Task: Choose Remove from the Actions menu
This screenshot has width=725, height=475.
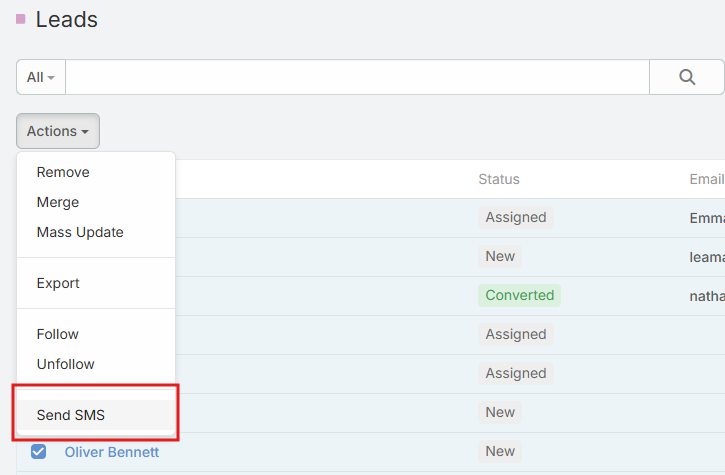Action: [x=63, y=172]
